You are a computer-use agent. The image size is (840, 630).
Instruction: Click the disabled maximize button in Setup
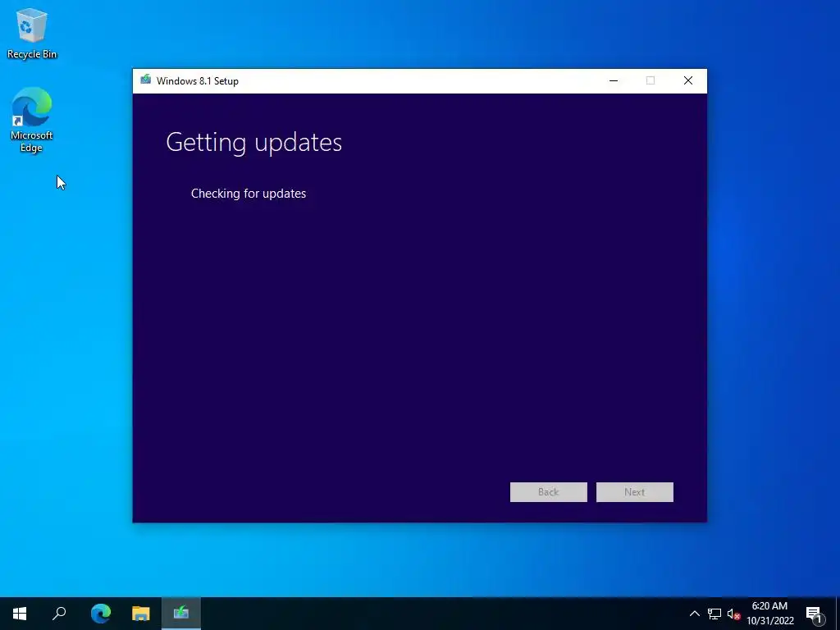(x=651, y=81)
